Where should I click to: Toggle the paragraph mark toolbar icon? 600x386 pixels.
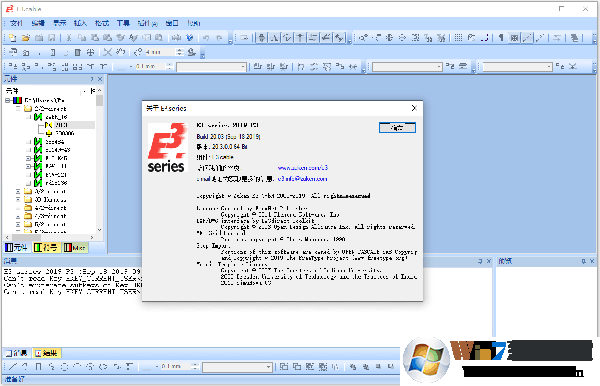[x=501, y=37]
